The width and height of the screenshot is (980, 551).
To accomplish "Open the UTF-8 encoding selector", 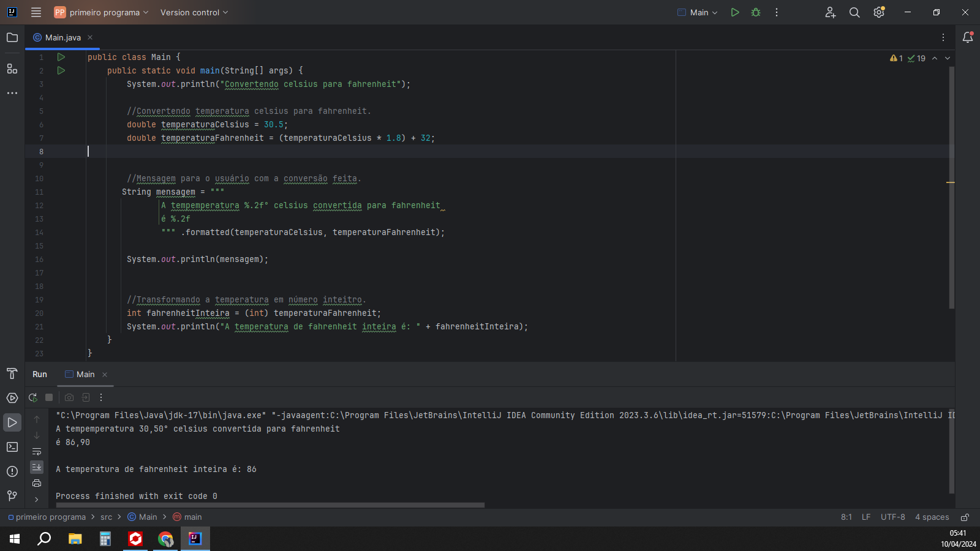I will tap(892, 517).
